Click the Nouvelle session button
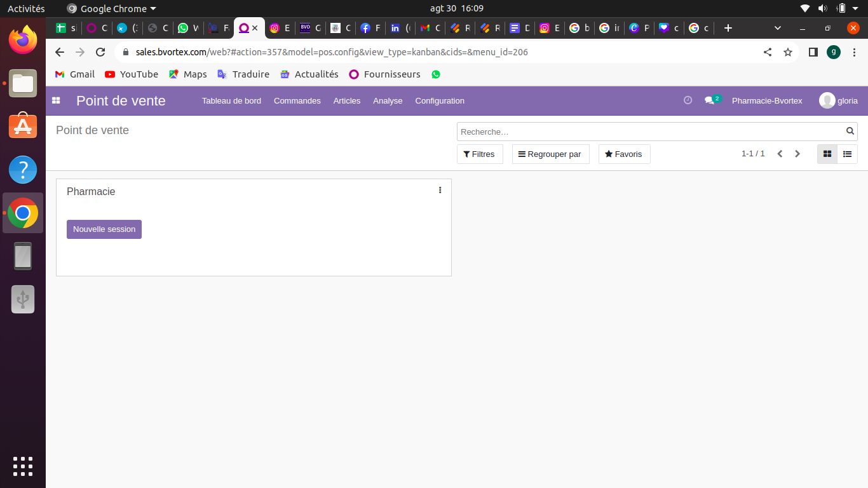This screenshot has width=868, height=488. (104, 229)
